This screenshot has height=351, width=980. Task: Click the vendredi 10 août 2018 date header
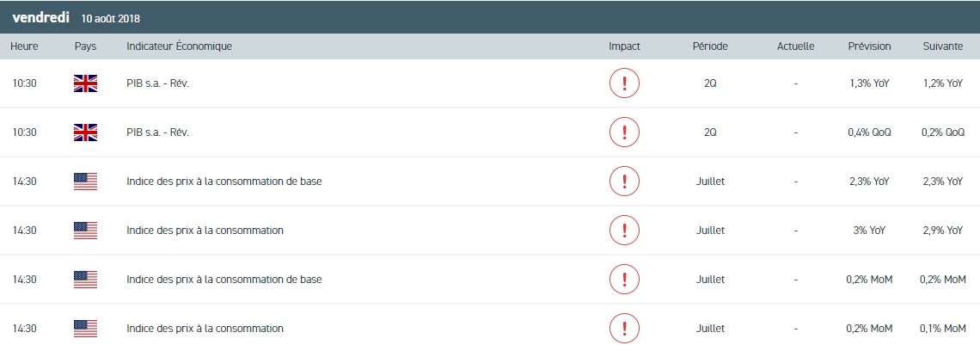[77, 17]
